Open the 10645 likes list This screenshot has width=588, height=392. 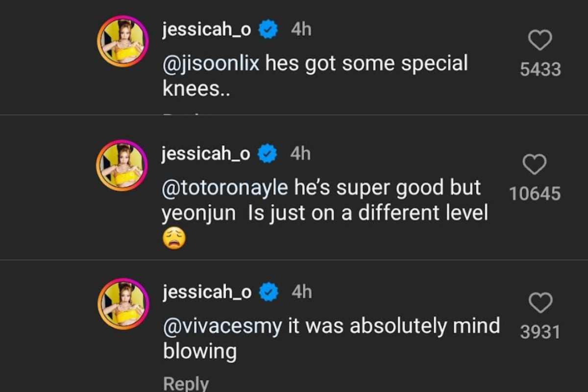click(535, 194)
